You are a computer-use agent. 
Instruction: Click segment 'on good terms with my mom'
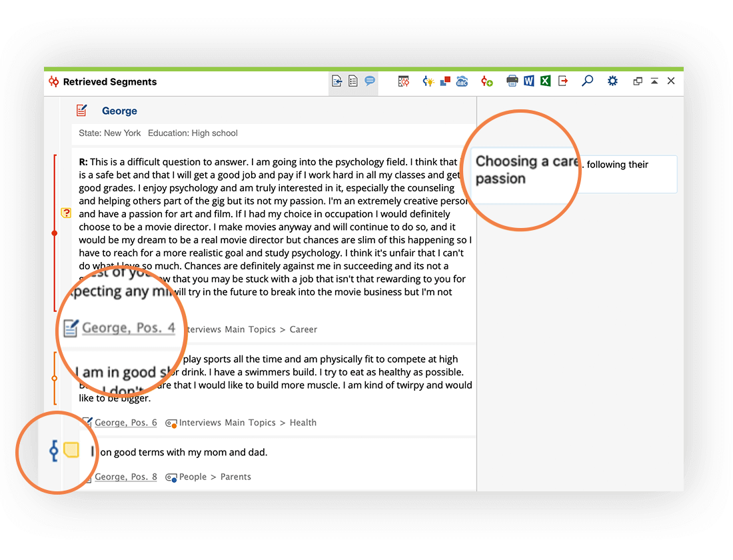click(183, 453)
